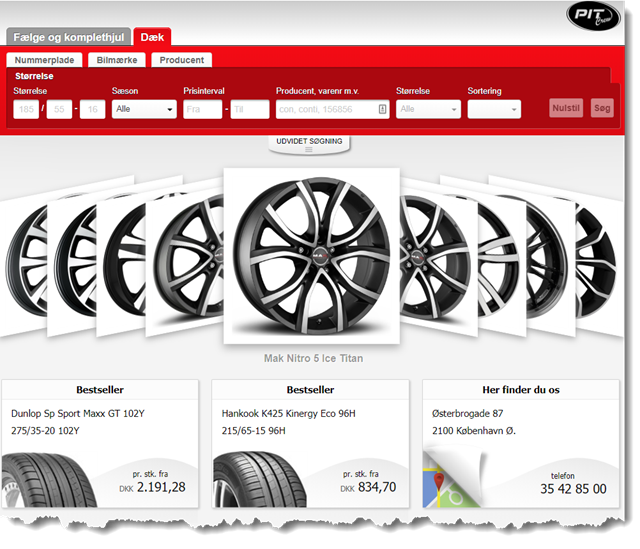640x549 pixels.
Task: Focus the tire width field showing 185
Action: [26, 109]
